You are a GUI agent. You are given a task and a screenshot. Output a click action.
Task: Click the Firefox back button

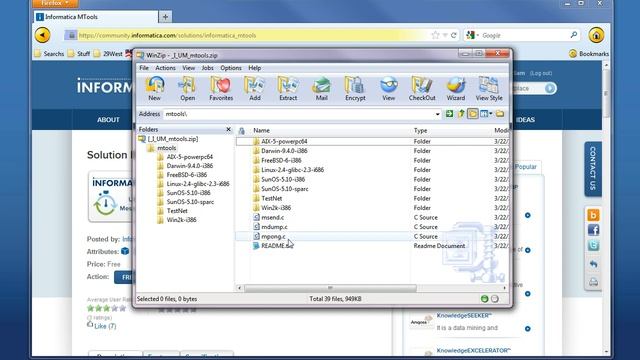(x=42, y=35)
